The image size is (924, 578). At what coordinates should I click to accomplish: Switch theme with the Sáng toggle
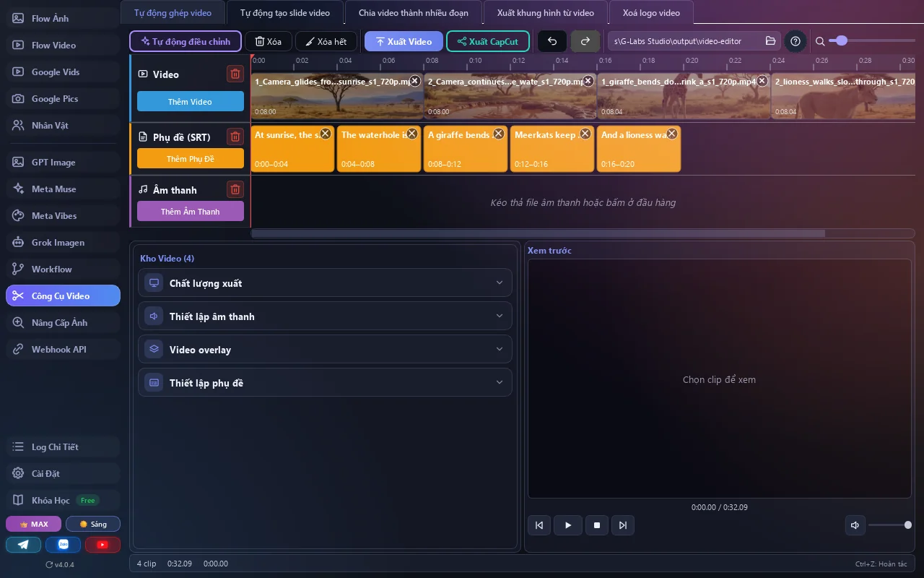tap(93, 524)
